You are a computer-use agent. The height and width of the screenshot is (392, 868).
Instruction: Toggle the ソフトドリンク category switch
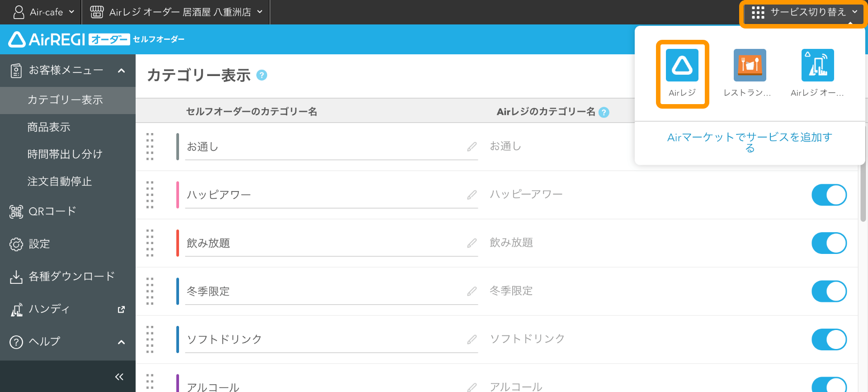[x=829, y=339]
